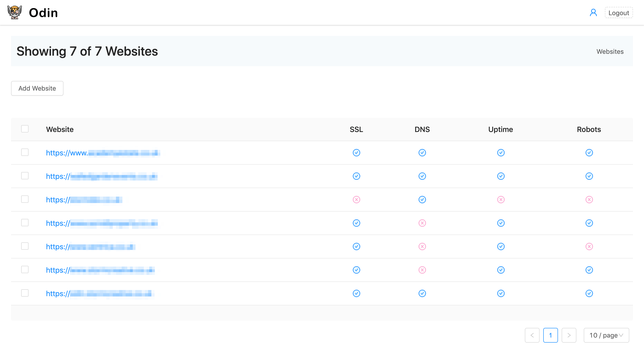Go to previous page arrow
644x361 pixels.
532,335
